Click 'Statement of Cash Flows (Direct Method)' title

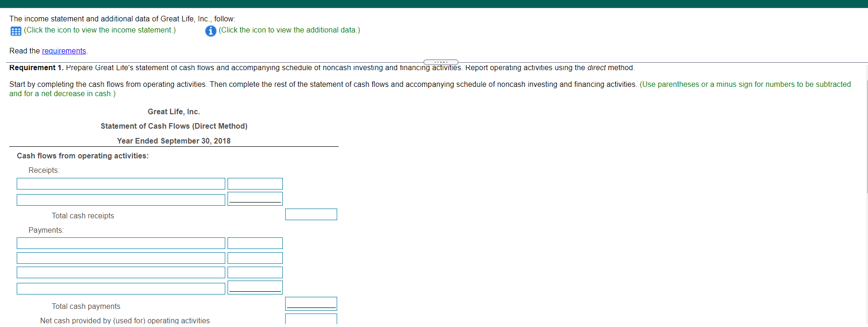174,126
